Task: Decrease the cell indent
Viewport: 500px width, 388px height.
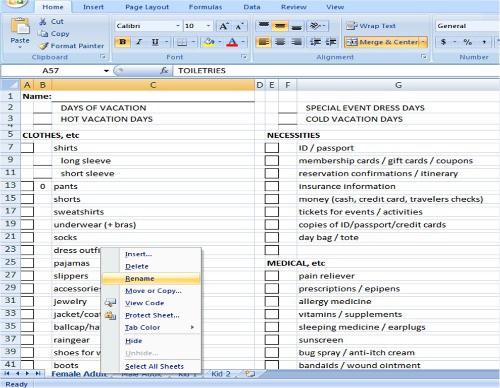Action: coord(315,42)
